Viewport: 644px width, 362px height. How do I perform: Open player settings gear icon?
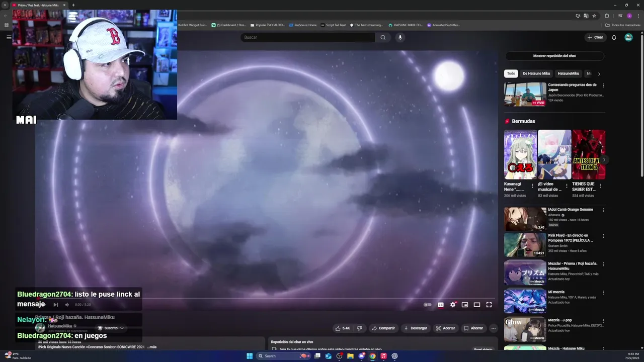[x=453, y=305]
